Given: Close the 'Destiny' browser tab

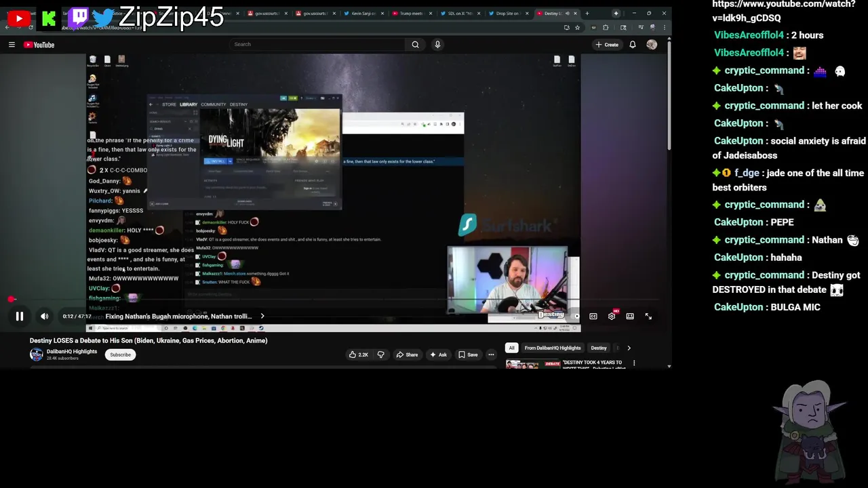Looking at the screenshot, I should click(x=576, y=13).
